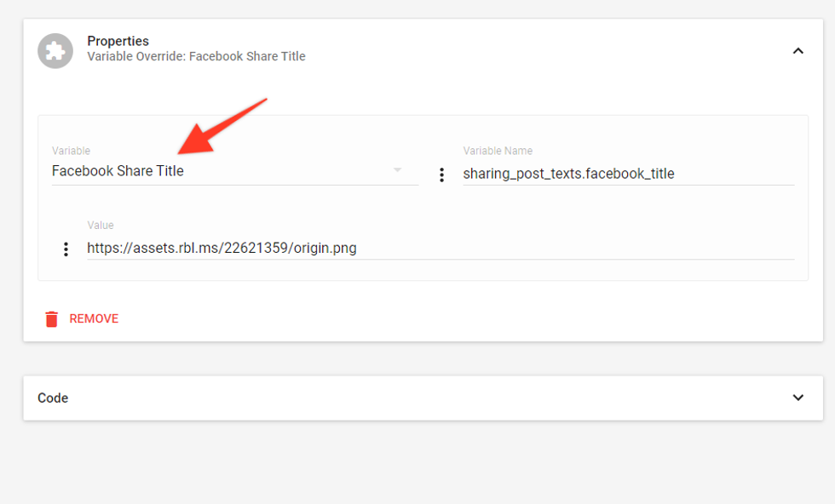The image size is (835, 504).
Task: Click the Variable Name input field
Action: (x=628, y=174)
